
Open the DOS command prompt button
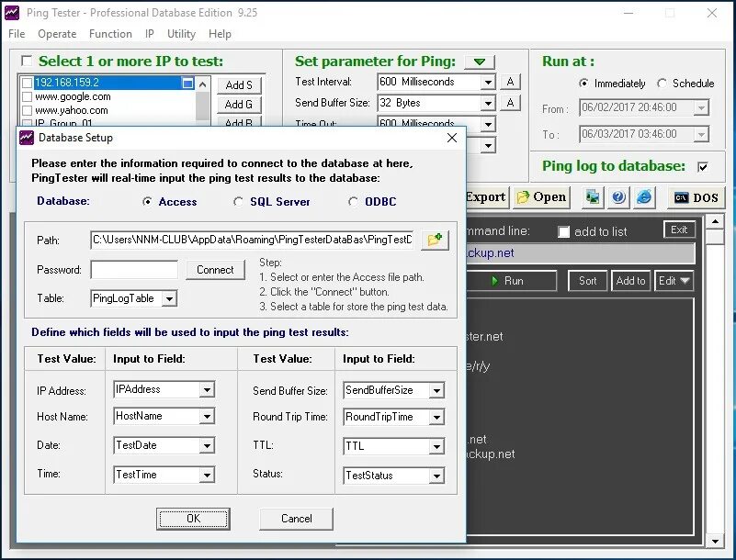(x=696, y=197)
